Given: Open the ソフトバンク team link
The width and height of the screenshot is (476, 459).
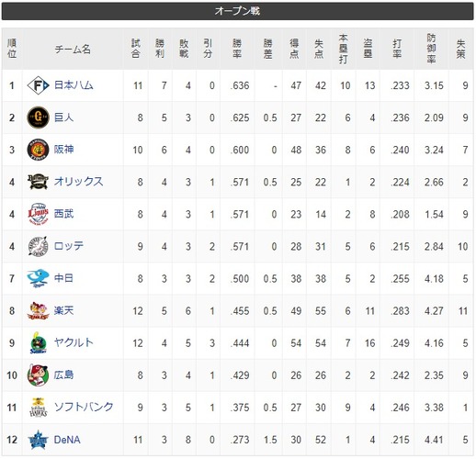Looking at the screenshot, I should 84,407.
